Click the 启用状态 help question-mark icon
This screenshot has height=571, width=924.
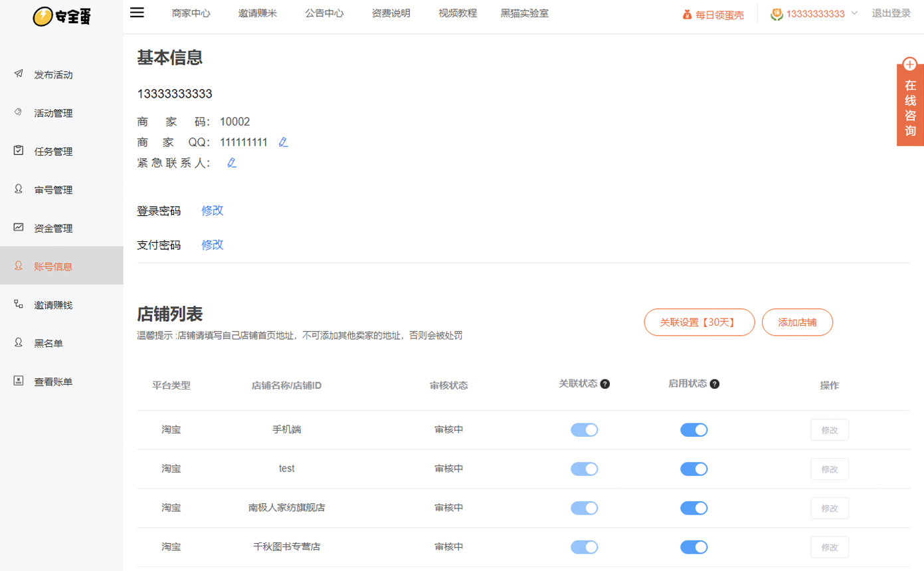pyautogui.click(x=715, y=384)
